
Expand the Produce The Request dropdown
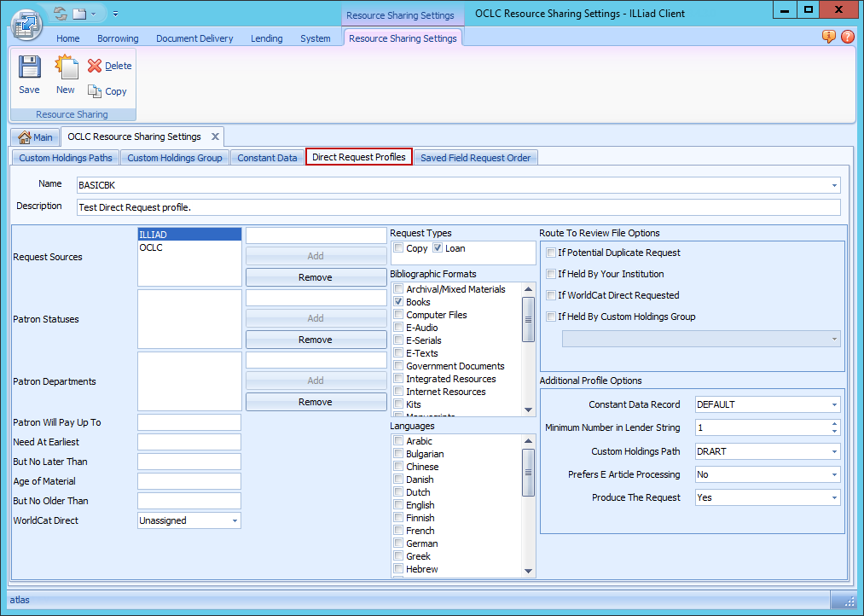834,497
